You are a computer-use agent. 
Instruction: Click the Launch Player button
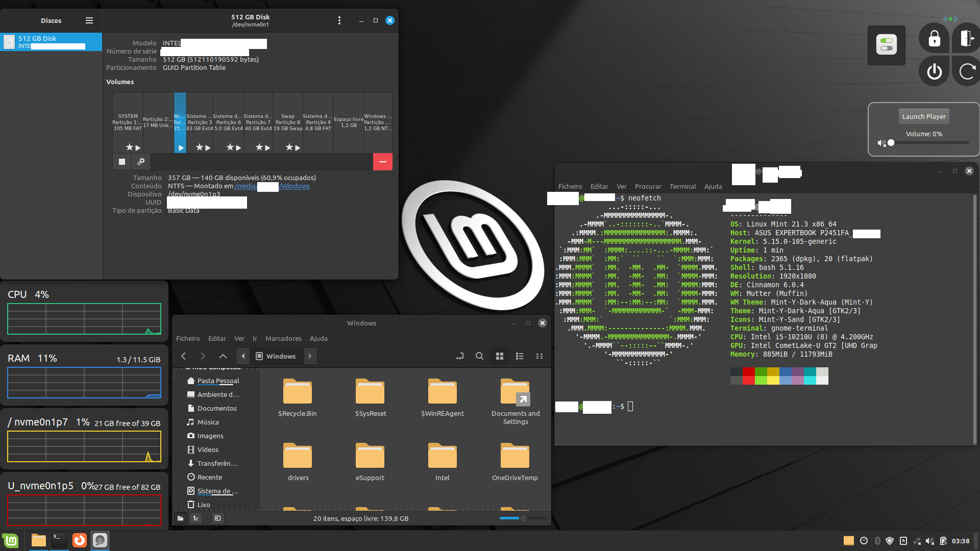[923, 116]
